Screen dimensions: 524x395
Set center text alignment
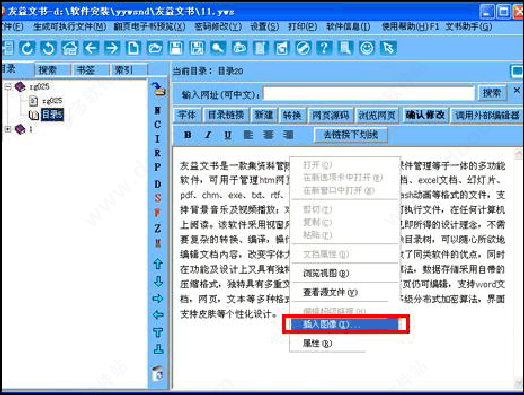coord(268,135)
